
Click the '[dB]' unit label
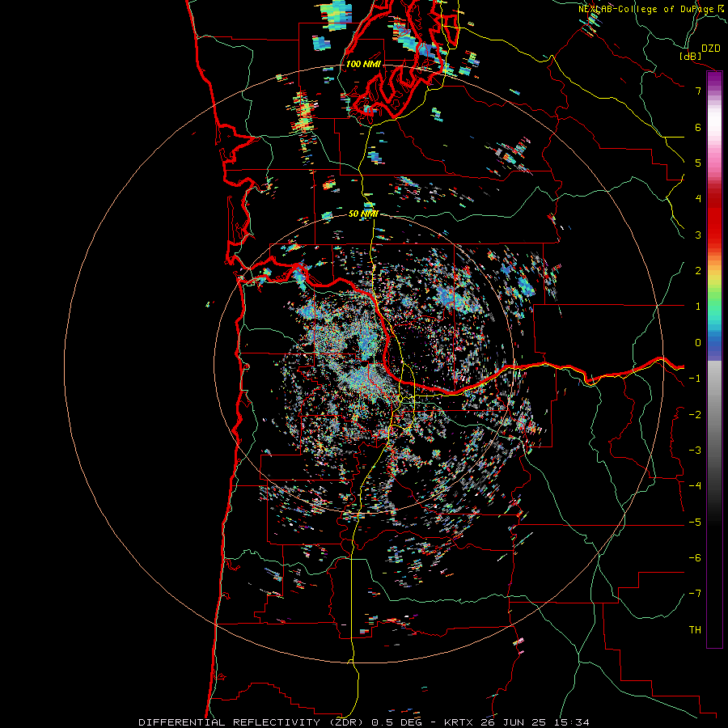(690, 56)
